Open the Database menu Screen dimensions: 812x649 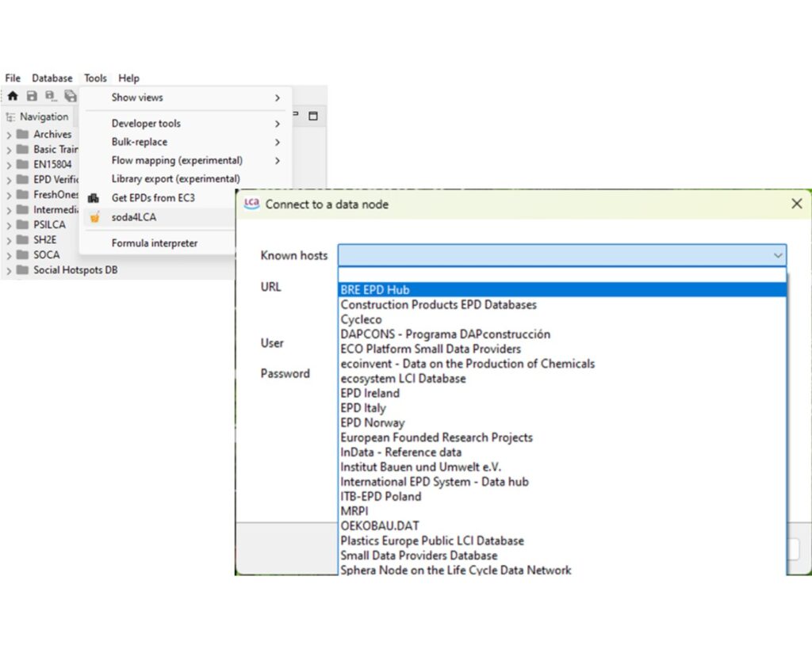coord(52,78)
